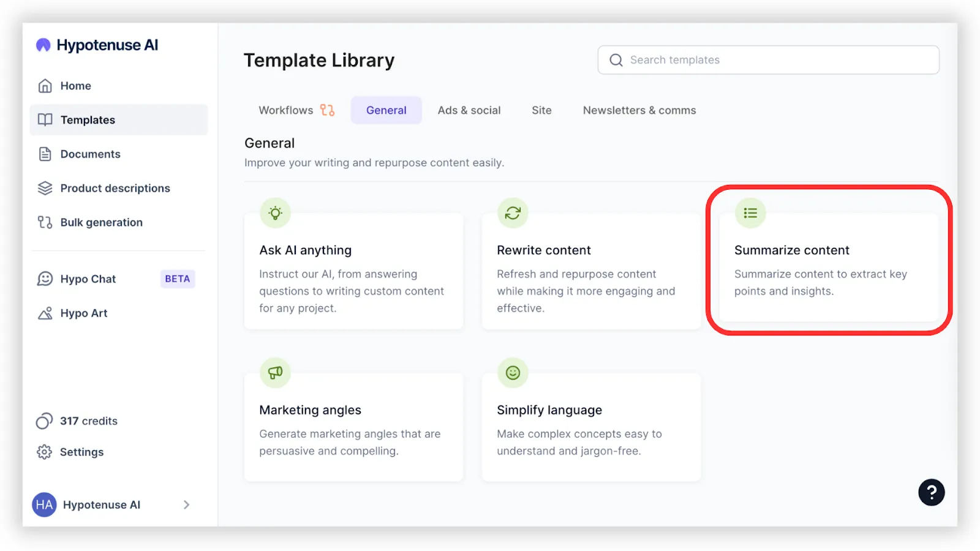Image resolution: width=980 pixels, height=551 pixels.
Task: Open Hypo Art image icon
Action: (45, 313)
